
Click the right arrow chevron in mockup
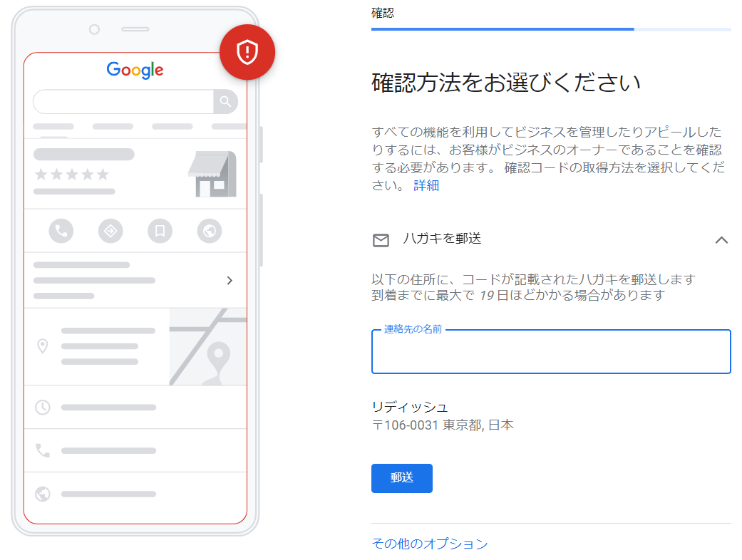pyautogui.click(x=230, y=281)
